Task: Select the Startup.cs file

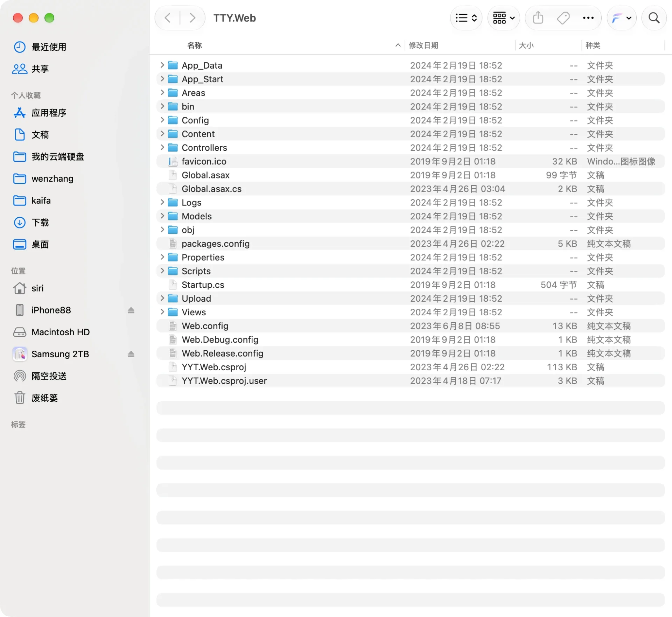Action: (411, 285)
